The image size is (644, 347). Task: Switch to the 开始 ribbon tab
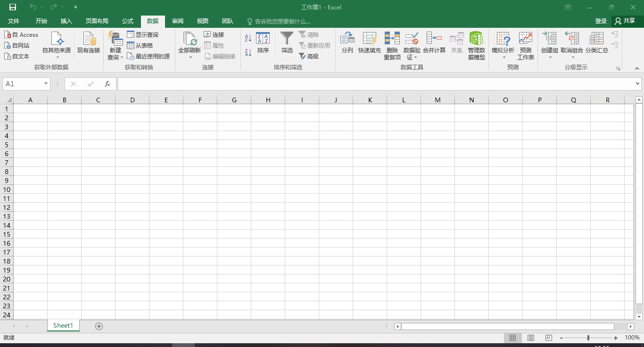(41, 21)
